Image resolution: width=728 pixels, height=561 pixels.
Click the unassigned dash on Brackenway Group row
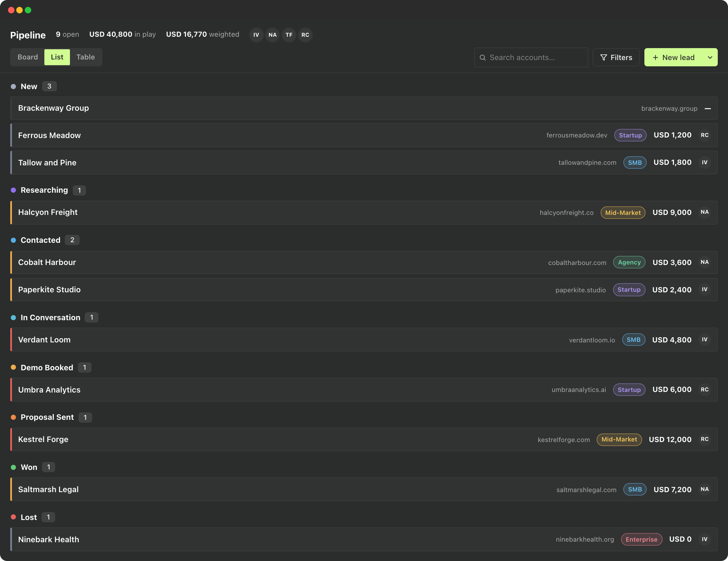click(x=707, y=108)
